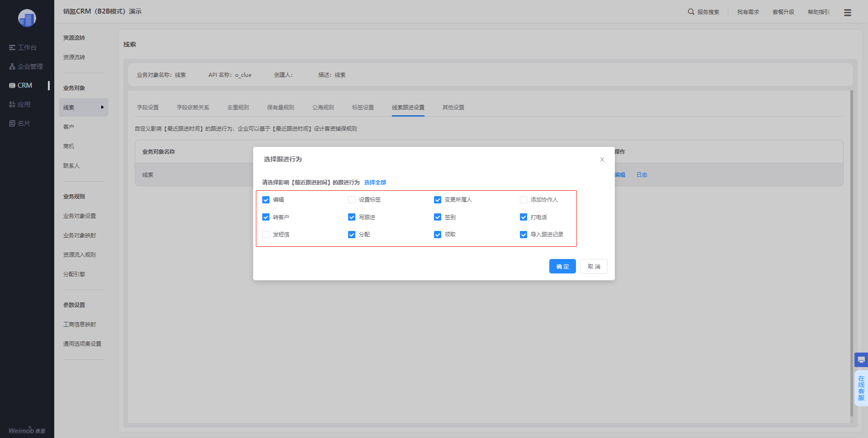Open 商机 under 业务对象
The height and width of the screenshot is (438, 868).
[69, 146]
